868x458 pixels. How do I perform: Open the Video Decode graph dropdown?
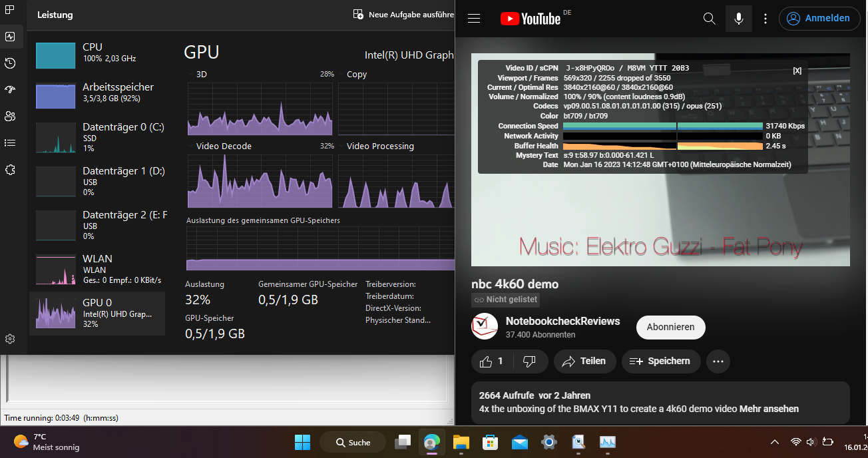192,146
